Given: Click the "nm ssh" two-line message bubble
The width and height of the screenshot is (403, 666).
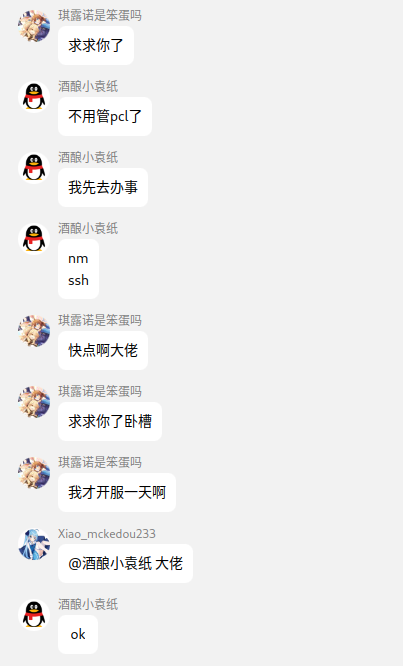Looking at the screenshot, I should (78, 269).
